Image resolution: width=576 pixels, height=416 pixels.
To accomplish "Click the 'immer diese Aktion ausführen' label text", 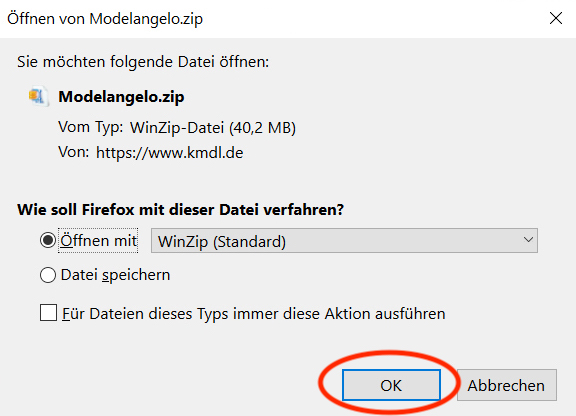I will 339,314.
